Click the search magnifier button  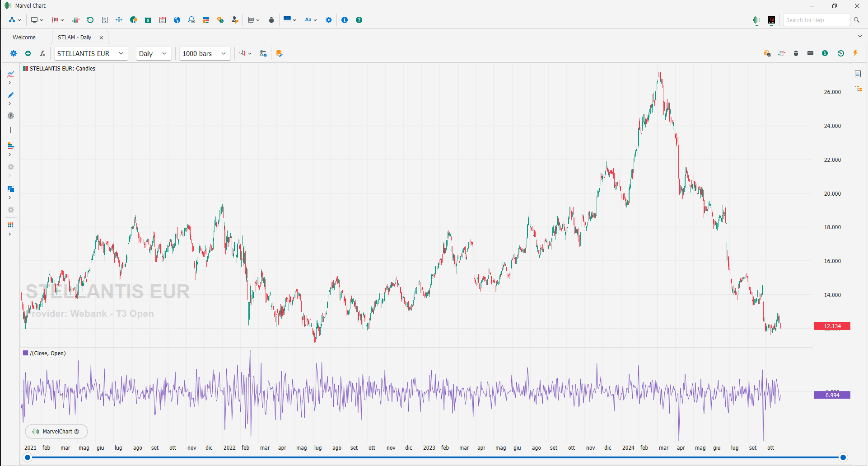click(857, 20)
